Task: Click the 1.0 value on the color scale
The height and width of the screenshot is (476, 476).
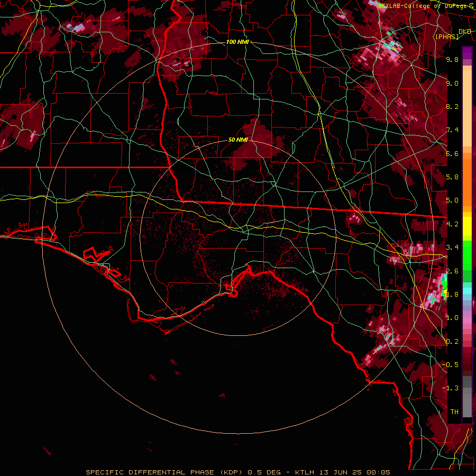Action: pyautogui.click(x=452, y=318)
